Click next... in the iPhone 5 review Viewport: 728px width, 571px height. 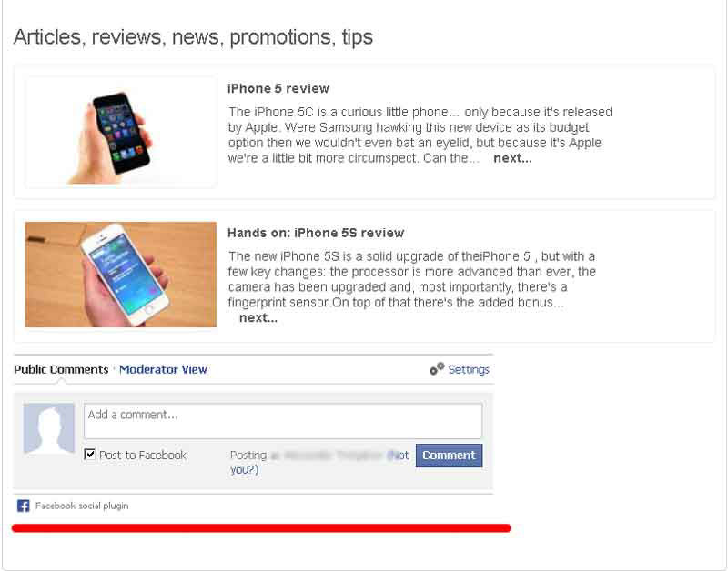512,158
